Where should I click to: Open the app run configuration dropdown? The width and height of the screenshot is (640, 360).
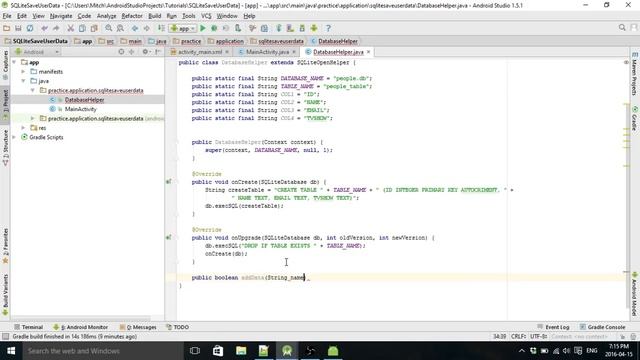tap(183, 28)
